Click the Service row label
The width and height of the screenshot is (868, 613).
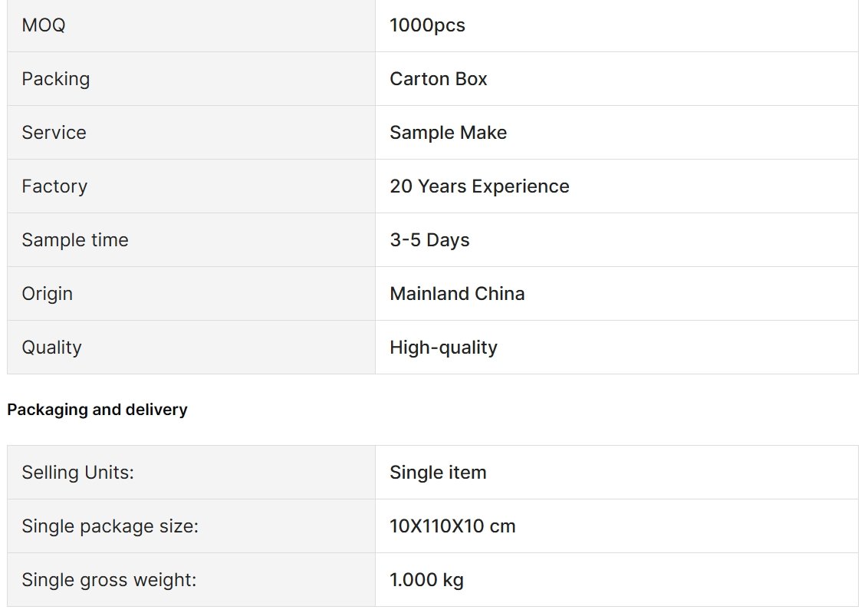click(x=54, y=133)
